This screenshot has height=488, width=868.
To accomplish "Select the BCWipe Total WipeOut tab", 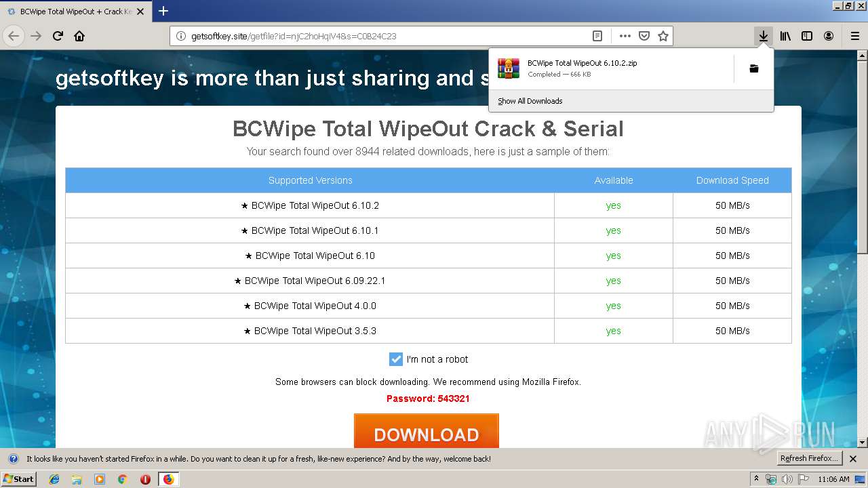I will point(75,12).
